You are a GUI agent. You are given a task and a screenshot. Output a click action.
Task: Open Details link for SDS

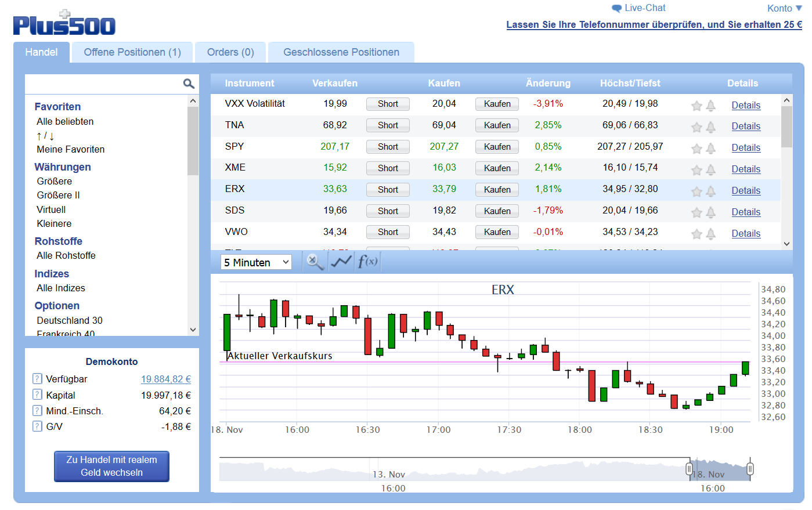click(x=746, y=212)
